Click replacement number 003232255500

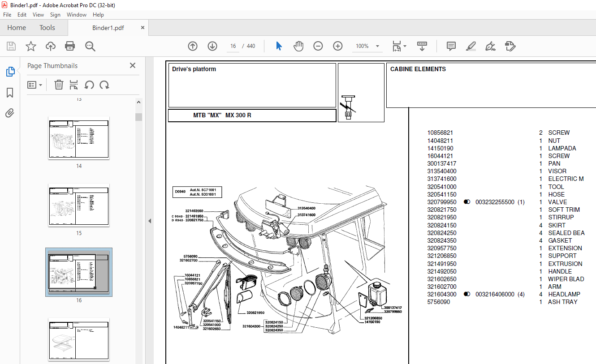point(495,202)
